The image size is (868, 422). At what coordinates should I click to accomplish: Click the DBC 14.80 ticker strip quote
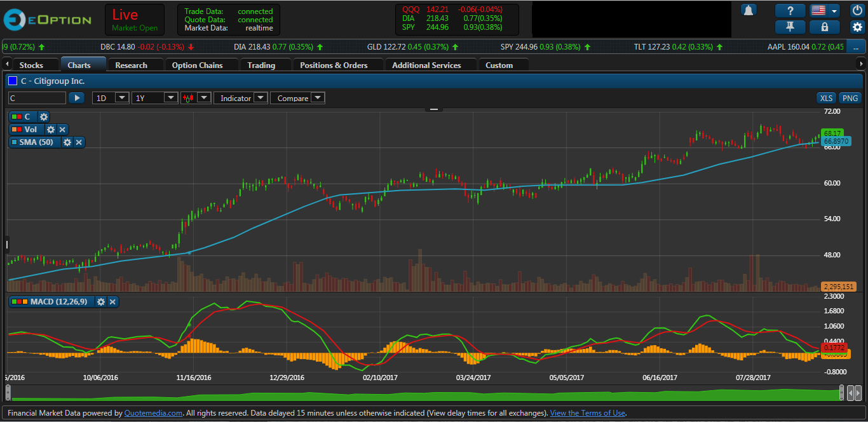coord(147,47)
